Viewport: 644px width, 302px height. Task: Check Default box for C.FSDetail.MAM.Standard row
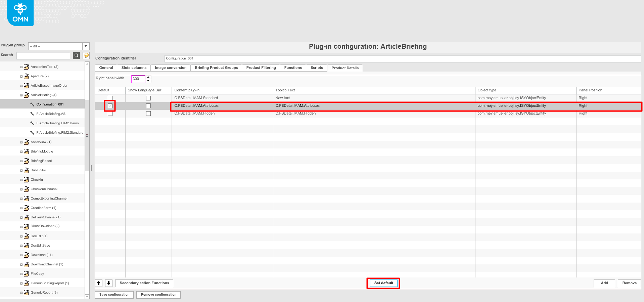pos(110,98)
